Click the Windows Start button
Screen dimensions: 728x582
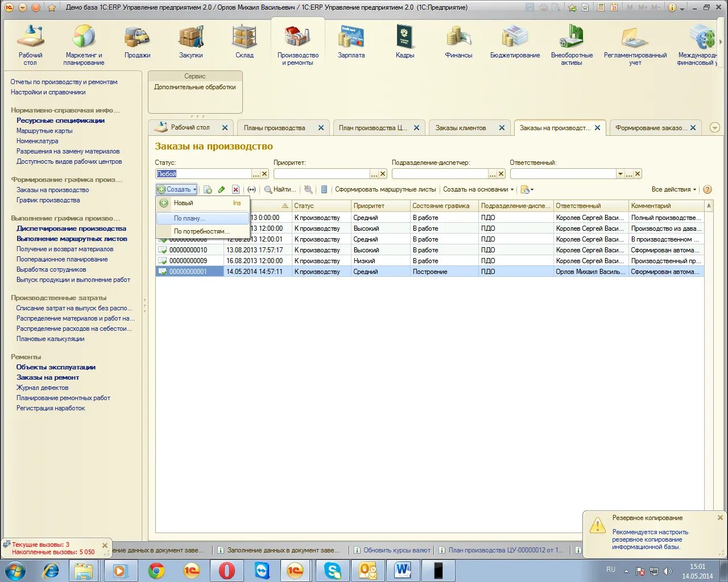[x=15, y=571]
